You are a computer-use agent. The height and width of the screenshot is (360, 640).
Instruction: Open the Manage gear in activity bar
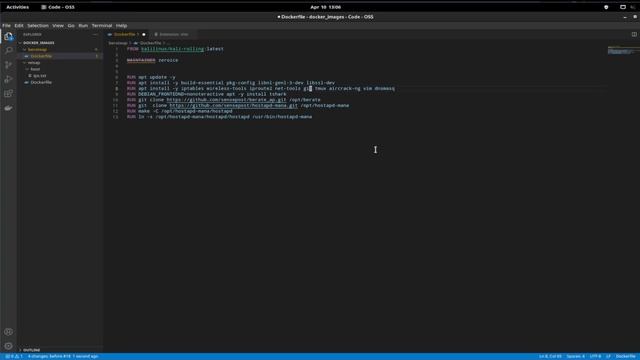click(x=8, y=346)
